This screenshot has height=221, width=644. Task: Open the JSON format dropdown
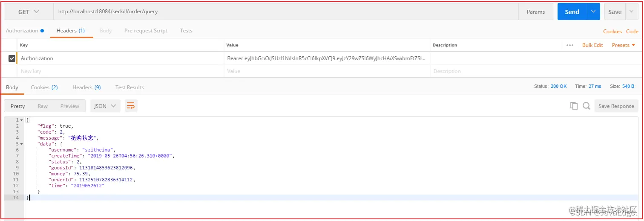pyautogui.click(x=105, y=106)
